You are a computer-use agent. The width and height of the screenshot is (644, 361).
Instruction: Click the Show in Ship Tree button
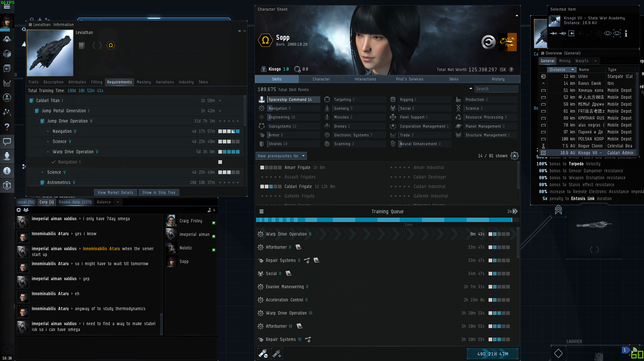[x=159, y=192]
